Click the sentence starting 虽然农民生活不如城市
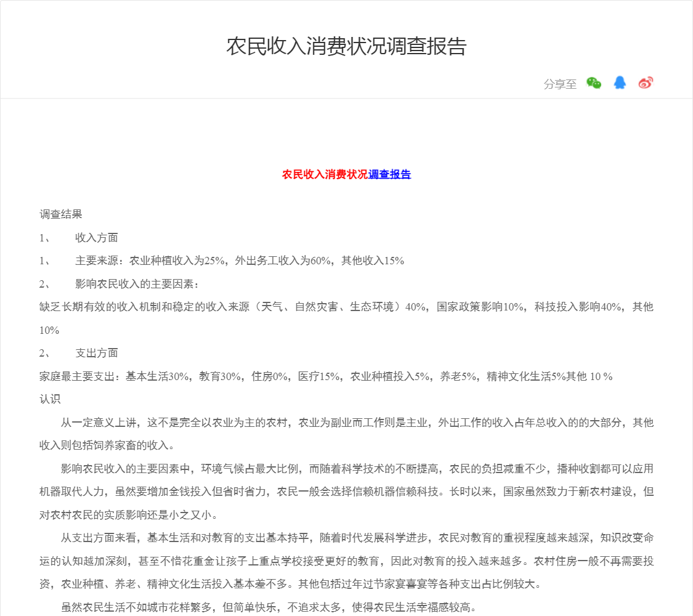 (269, 607)
